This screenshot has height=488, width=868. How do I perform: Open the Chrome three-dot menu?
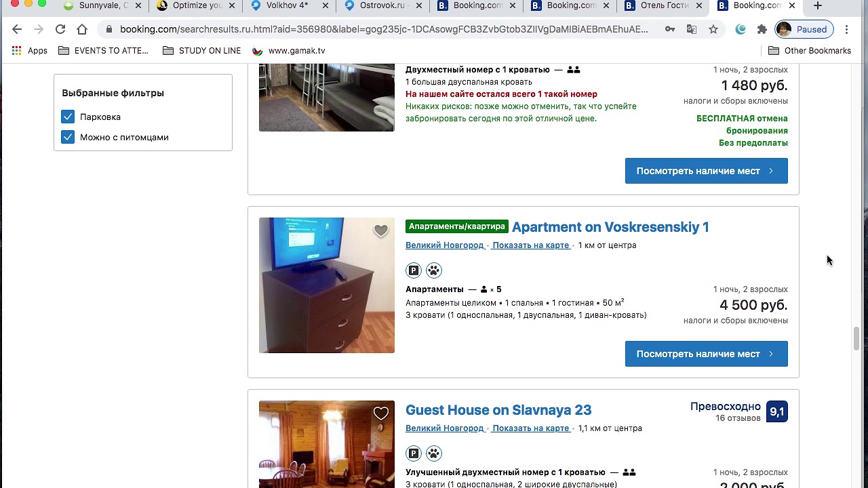click(x=847, y=29)
